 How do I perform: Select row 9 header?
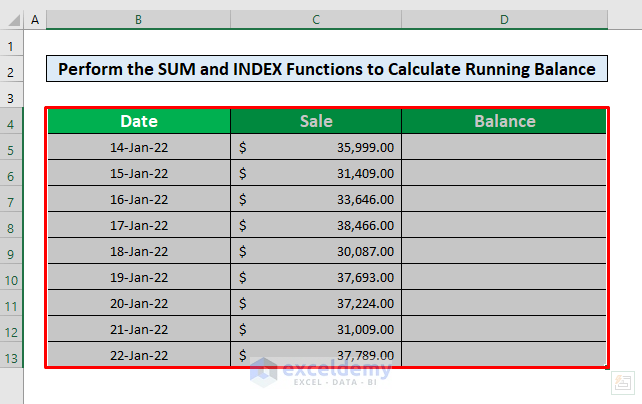(x=11, y=252)
